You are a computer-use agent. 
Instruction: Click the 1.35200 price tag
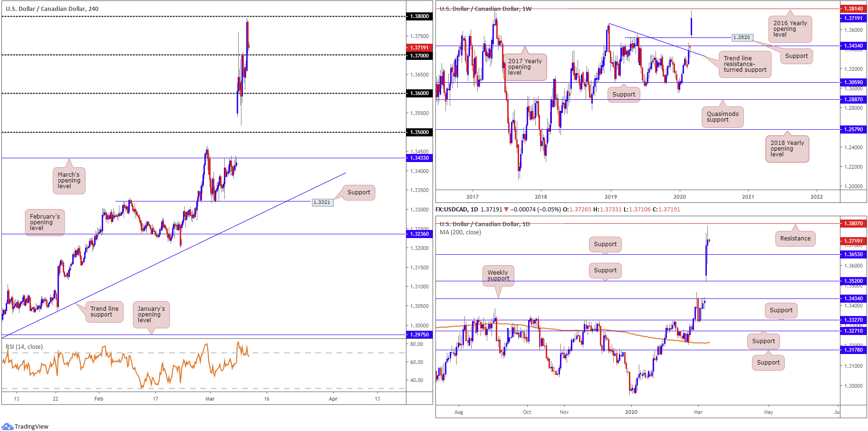click(x=853, y=281)
